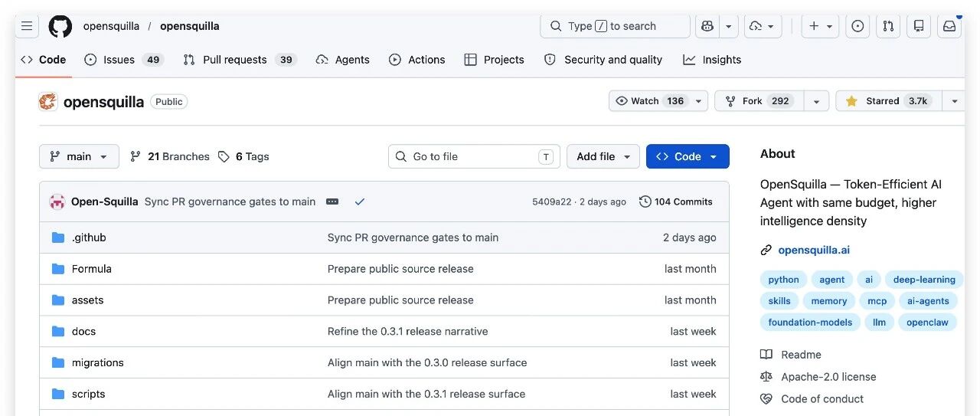Open the pull requests icon in header
980x416 pixels.
pos(888,26)
